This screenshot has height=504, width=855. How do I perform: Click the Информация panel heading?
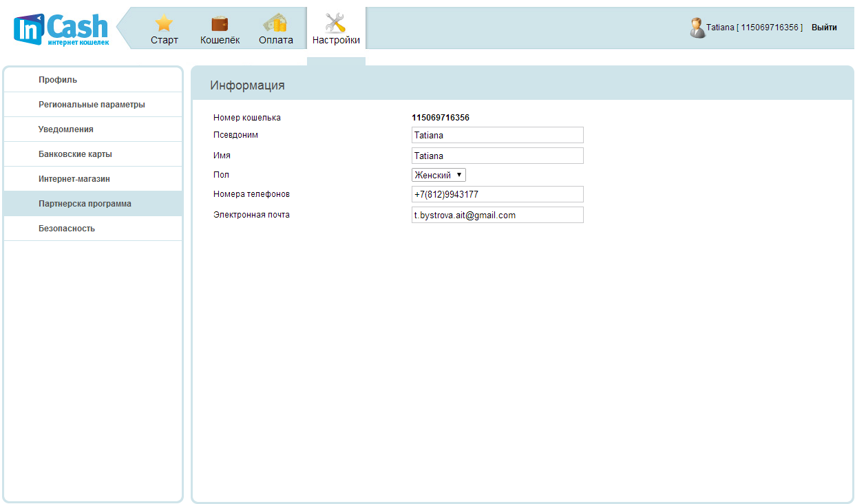pyautogui.click(x=247, y=85)
